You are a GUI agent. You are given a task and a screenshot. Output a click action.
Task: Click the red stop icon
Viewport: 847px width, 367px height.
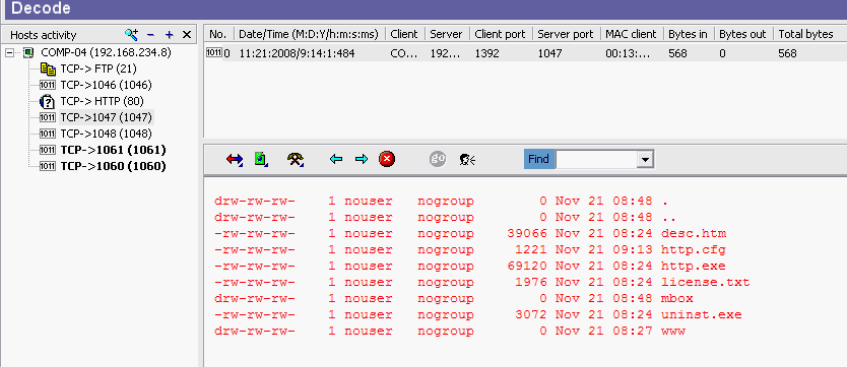[387, 159]
